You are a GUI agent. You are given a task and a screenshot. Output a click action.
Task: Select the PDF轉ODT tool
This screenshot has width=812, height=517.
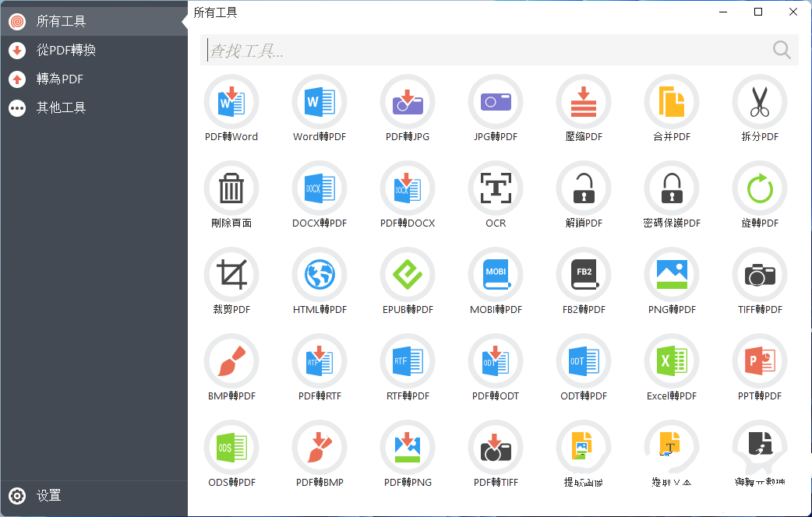coord(495,360)
